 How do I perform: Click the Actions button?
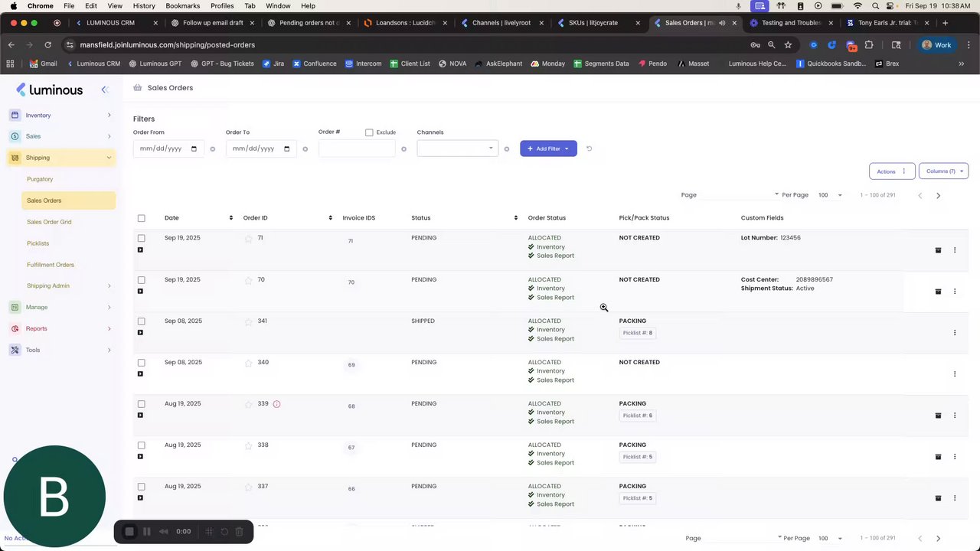click(892, 171)
